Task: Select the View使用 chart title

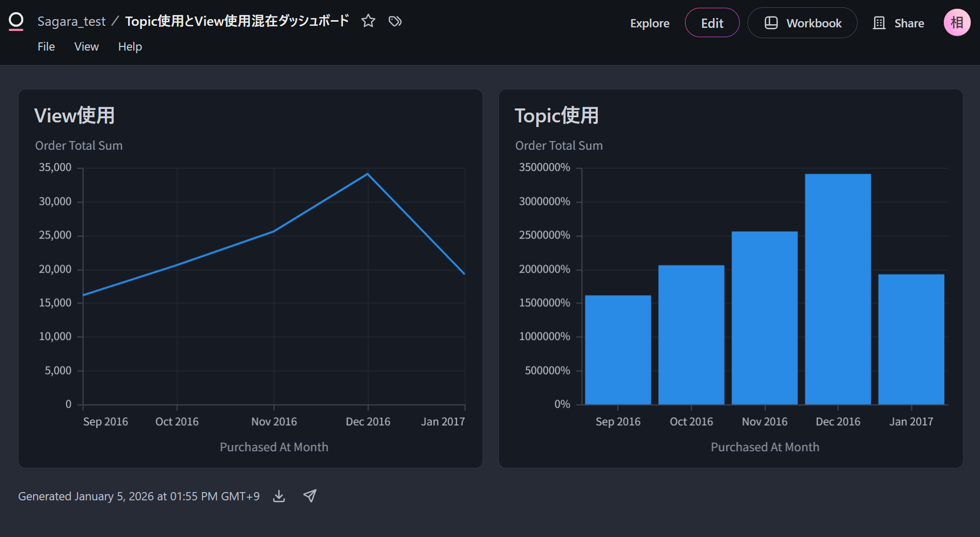Action: 74,116
